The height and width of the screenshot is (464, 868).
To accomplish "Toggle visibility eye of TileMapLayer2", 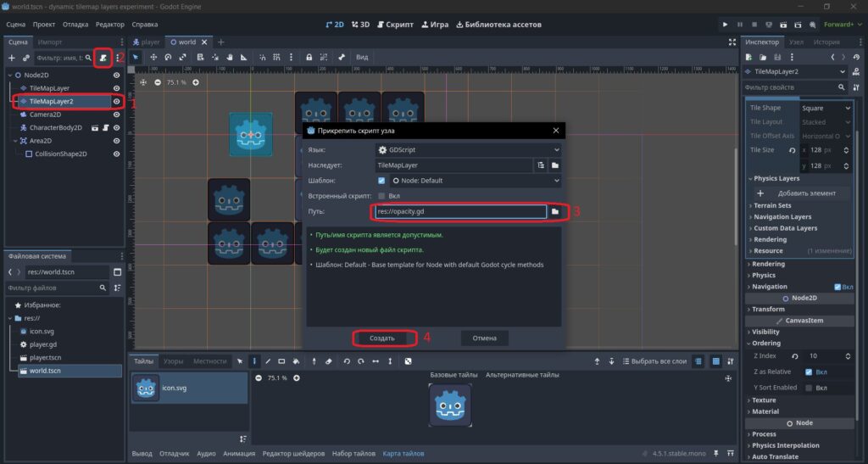I will coord(116,101).
